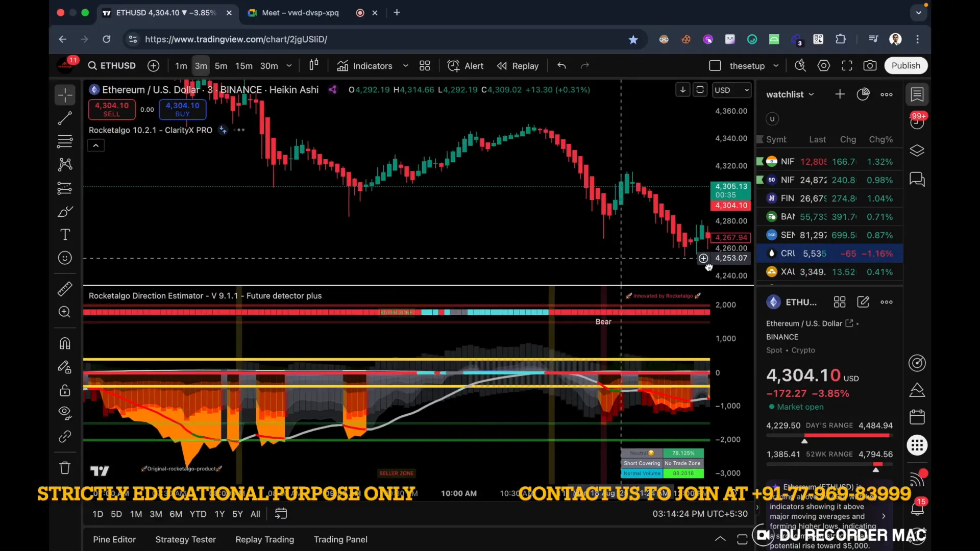This screenshot has width=980, height=551.
Task: Set chart range to YTD
Action: click(198, 514)
